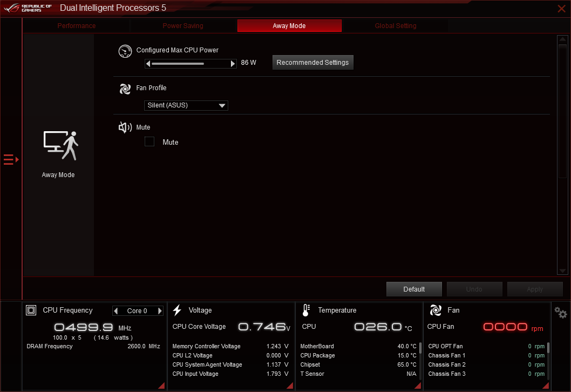The width and height of the screenshot is (571, 392).
Task: Enable the Mute checkbox
Action: 149,141
